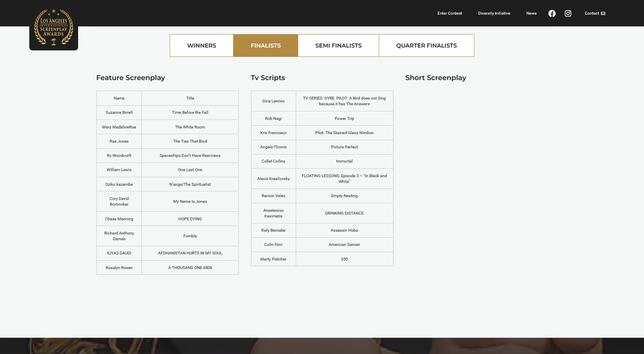Switch to the Winners tab
The image size is (644, 354).
pos(201,46)
